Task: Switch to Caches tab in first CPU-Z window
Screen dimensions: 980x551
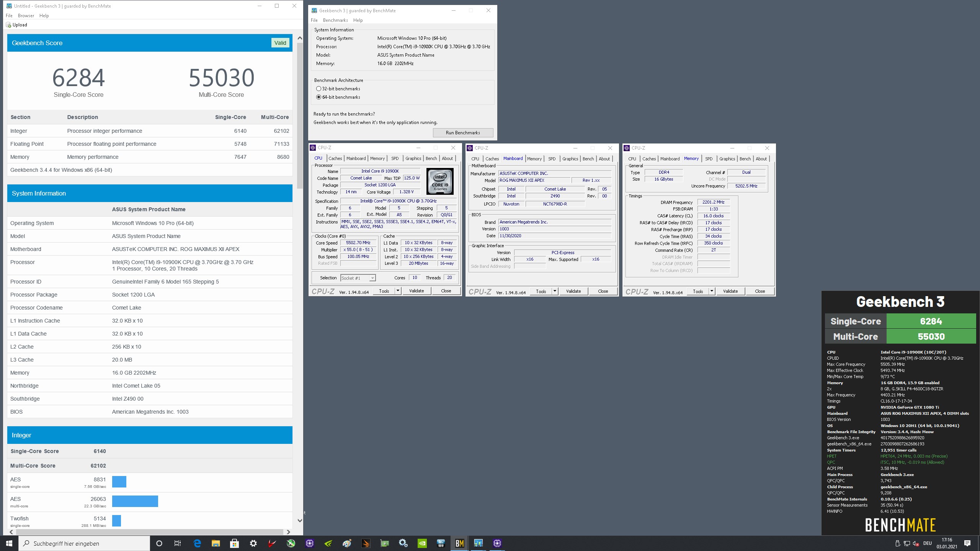Action: [x=335, y=158]
